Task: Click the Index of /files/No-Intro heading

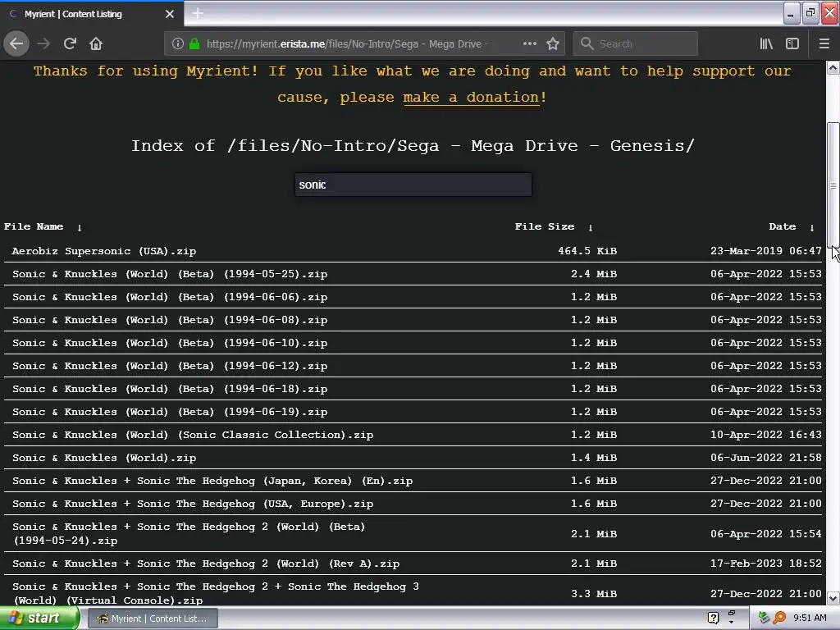Action: coord(413,146)
